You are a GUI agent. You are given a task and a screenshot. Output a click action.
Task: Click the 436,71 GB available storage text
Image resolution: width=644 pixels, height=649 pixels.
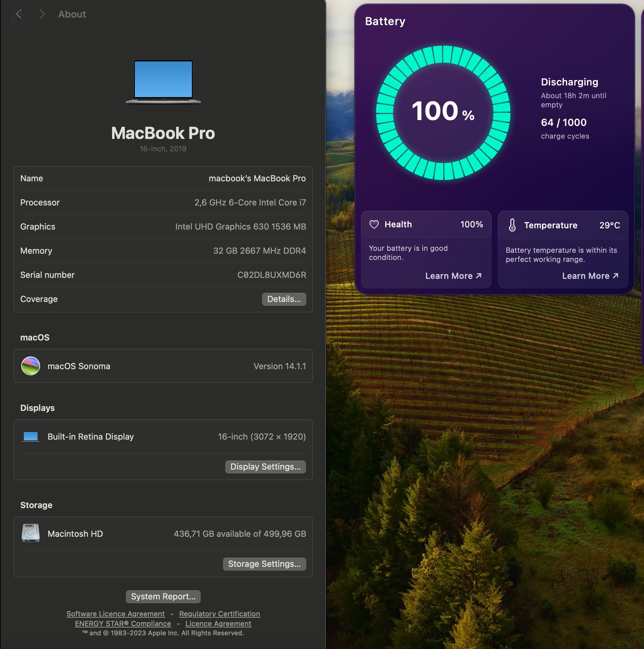click(240, 534)
